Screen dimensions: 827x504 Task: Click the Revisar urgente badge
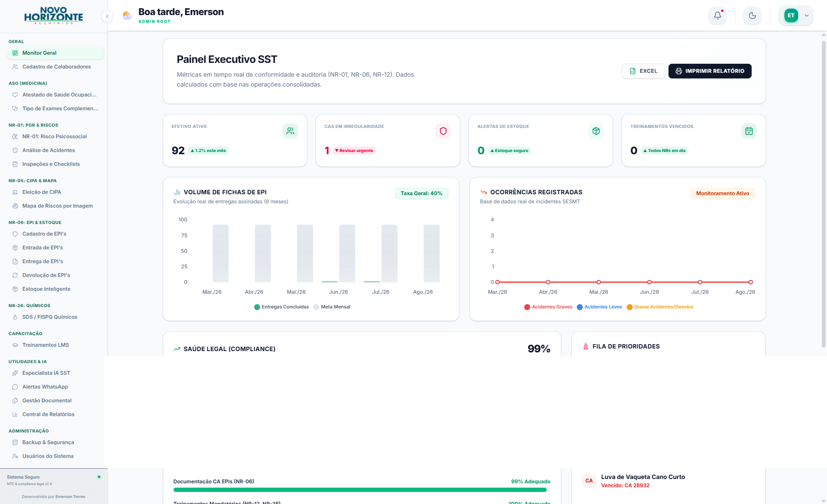pyautogui.click(x=354, y=151)
